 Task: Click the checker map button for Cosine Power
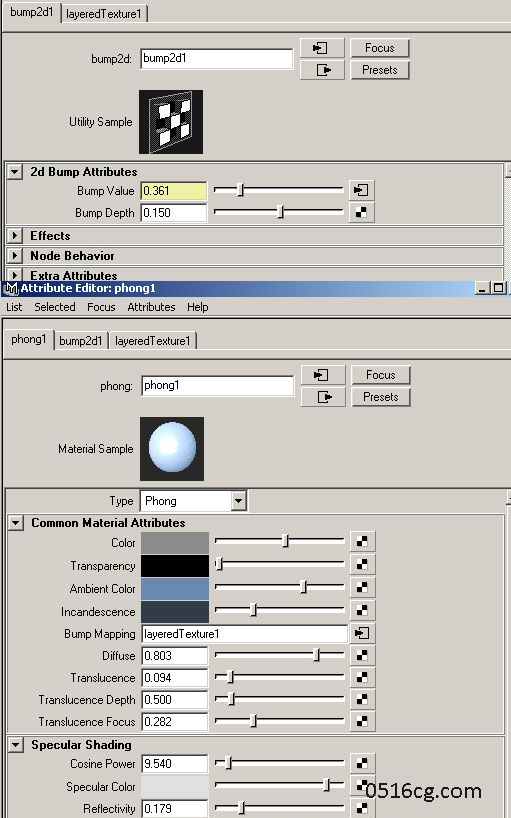coord(362,764)
